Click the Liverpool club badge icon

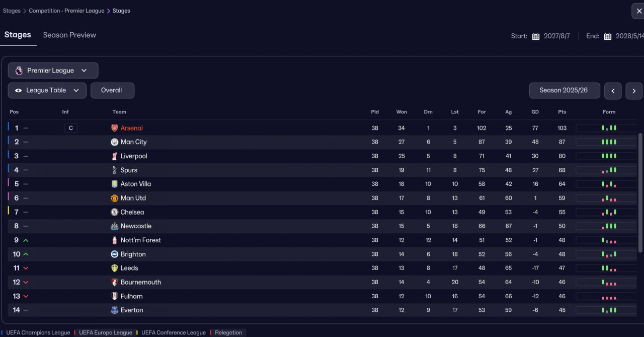point(114,156)
